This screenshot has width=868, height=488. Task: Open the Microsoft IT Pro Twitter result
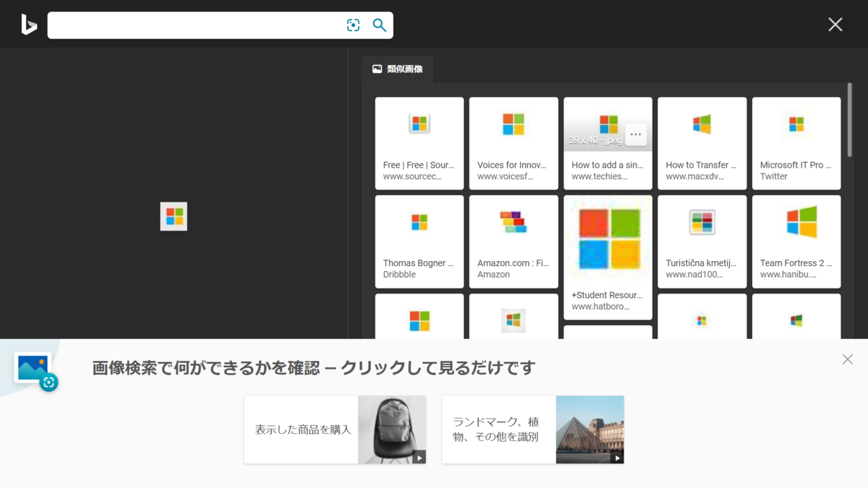pos(796,143)
